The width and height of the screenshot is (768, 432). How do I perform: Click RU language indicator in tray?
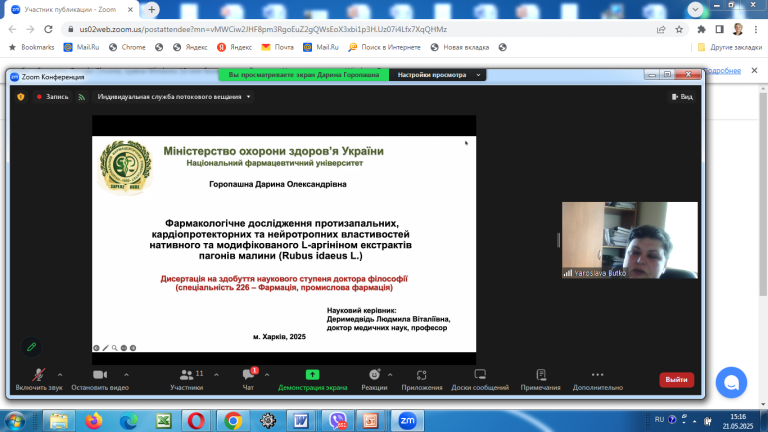coord(659,420)
